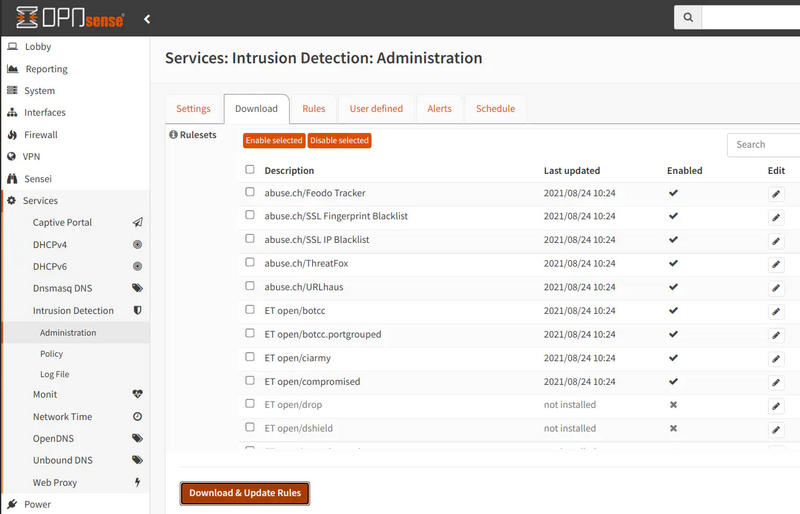Viewport: 800px width, 514px height.
Task: Edit abuse.ch/SSL IP Blacklist pencil icon
Action: point(776,241)
